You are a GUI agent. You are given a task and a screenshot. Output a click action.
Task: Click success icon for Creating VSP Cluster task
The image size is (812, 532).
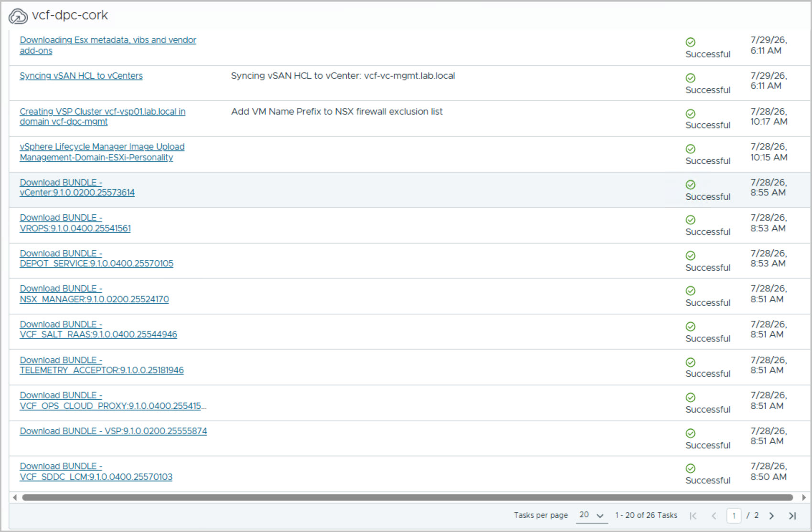(690, 114)
